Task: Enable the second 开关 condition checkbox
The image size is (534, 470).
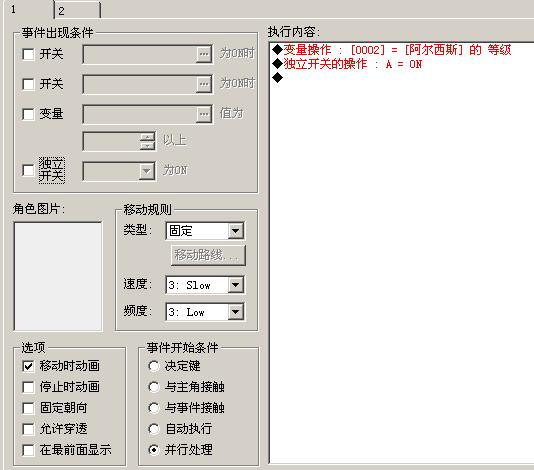Action: pos(28,84)
